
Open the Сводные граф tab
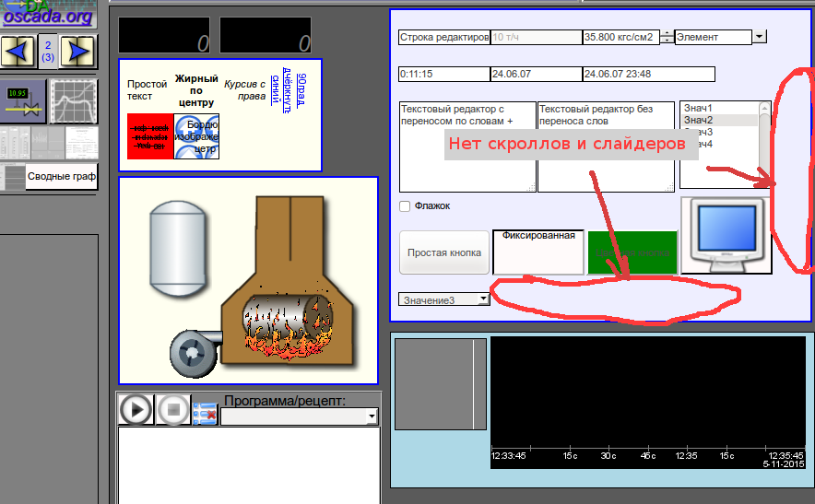[62, 176]
